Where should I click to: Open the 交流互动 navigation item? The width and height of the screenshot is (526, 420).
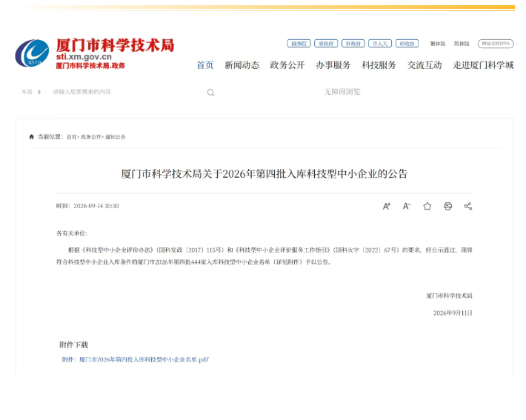pyautogui.click(x=425, y=65)
